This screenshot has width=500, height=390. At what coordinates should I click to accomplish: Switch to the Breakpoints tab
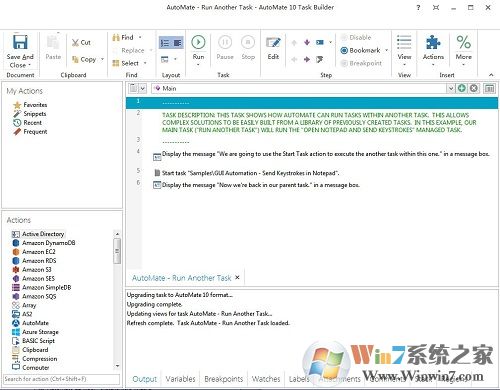tap(223, 379)
